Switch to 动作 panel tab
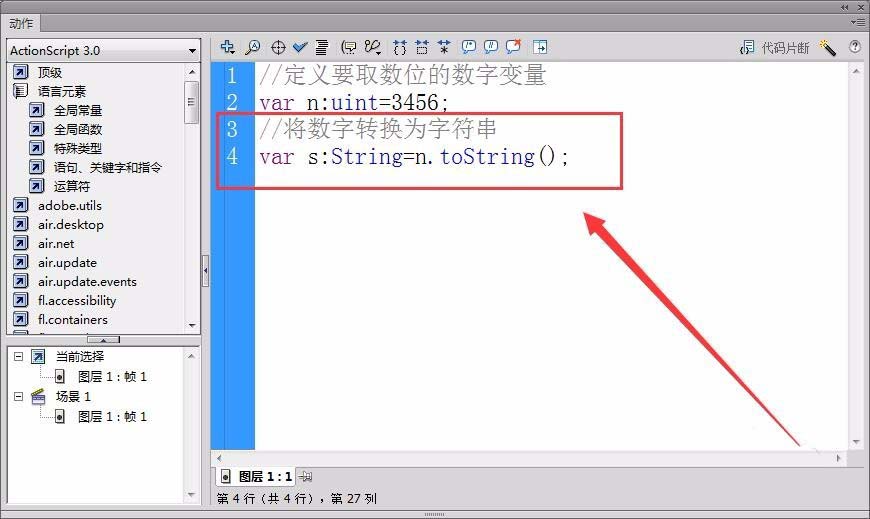The width and height of the screenshot is (870, 519). [21, 23]
